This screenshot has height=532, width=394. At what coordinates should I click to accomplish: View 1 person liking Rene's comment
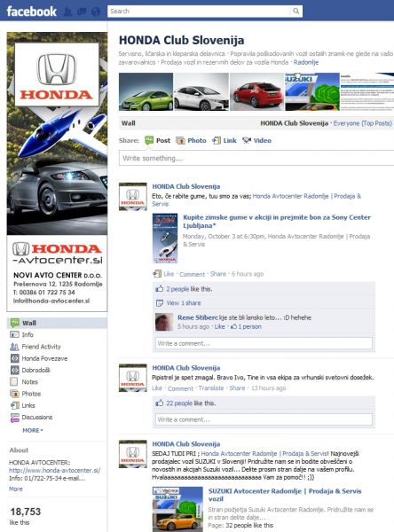coord(249,326)
